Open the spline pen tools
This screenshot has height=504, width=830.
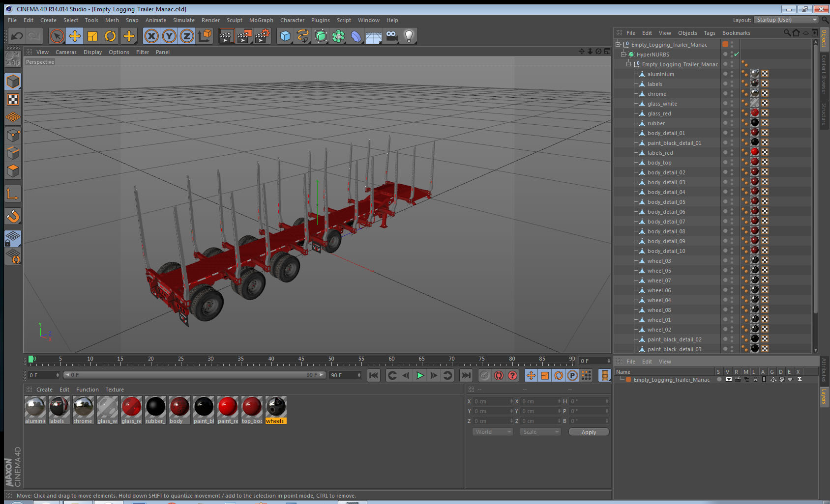click(303, 36)
